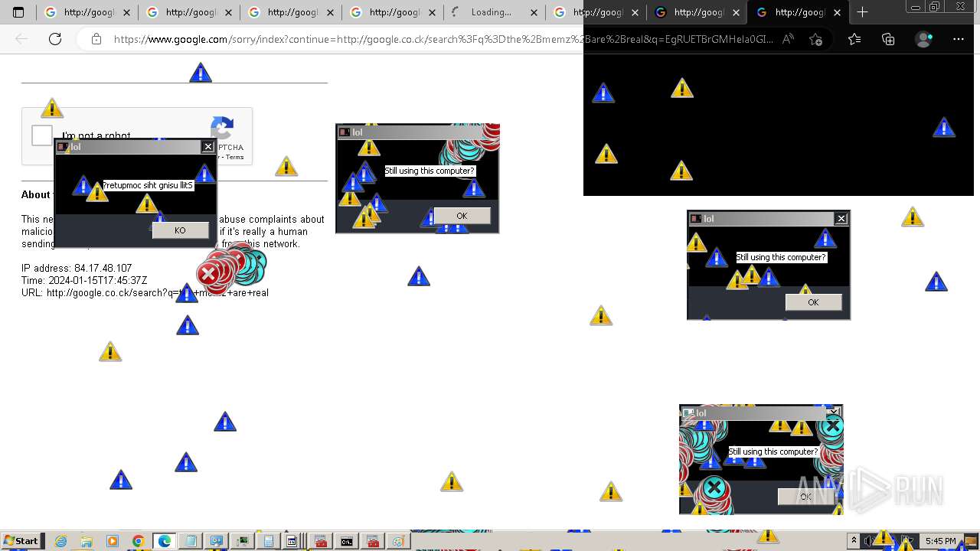
Task: Click KO button in mirrored lol dialog
Action: 180,230
